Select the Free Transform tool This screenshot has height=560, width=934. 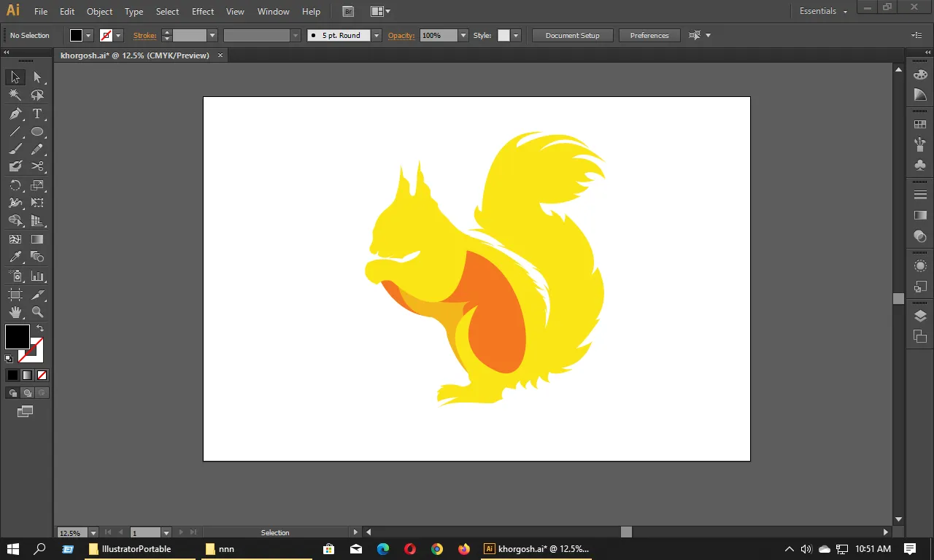click(37, 203)
